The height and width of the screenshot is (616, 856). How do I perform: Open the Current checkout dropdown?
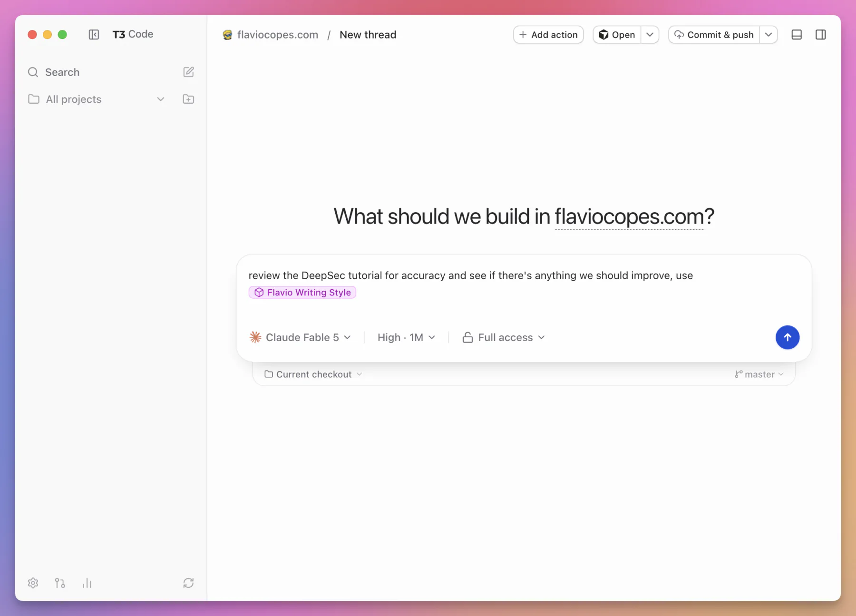pos(313,374)
